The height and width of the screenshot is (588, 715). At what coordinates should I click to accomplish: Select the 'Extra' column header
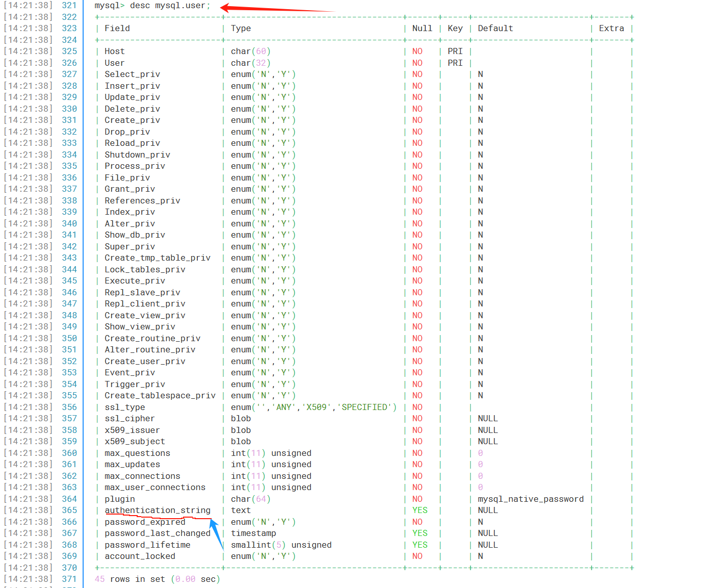[x=611, y=29]
